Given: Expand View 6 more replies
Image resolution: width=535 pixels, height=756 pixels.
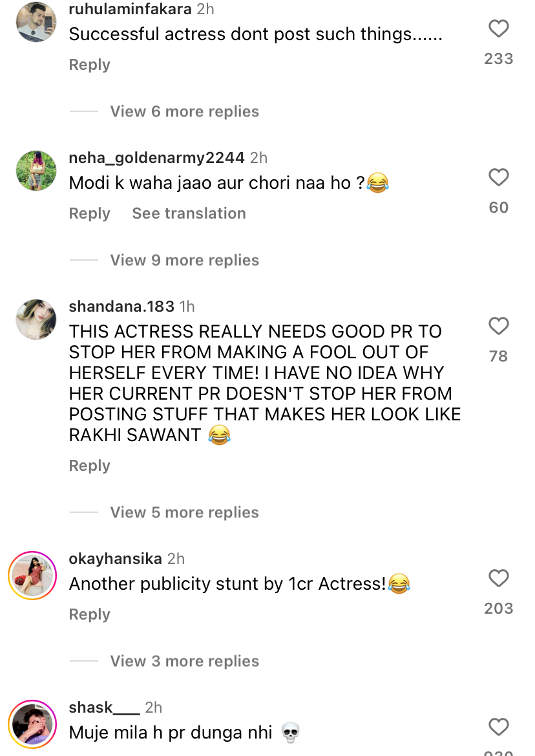Looking at the screenshot, I should click(x=184, y=111).
